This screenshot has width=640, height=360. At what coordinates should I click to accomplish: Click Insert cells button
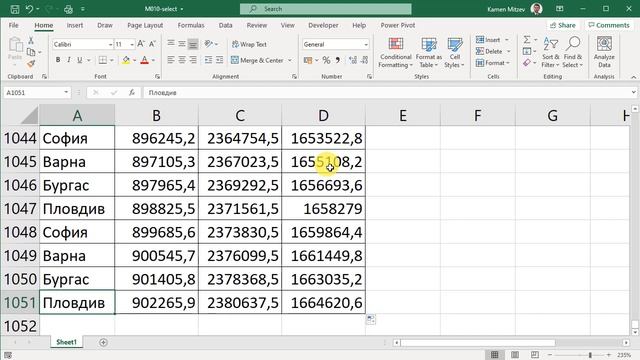tap(488, 40)
